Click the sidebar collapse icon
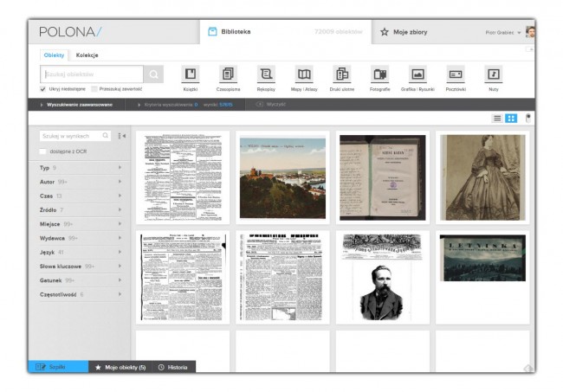 coord(122,136)
